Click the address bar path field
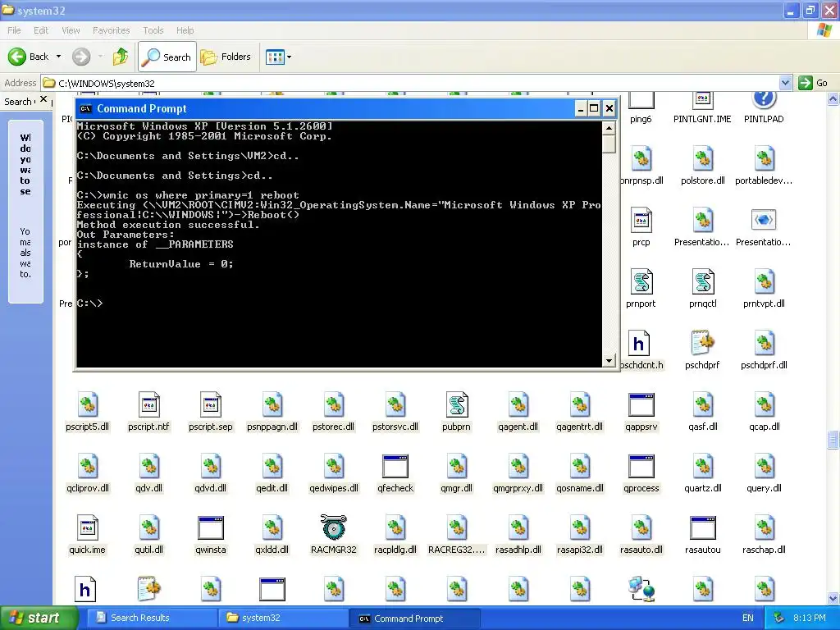This screenshot has height=630, width=840. point(410,83)
